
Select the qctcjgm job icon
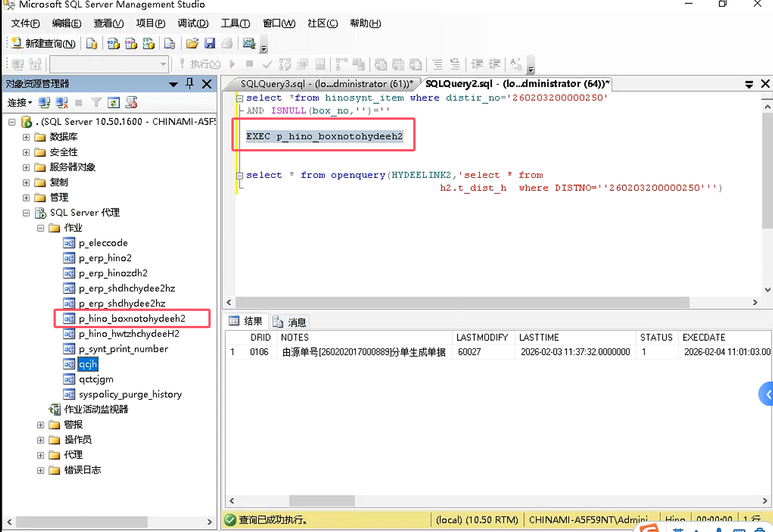(69, 379)
